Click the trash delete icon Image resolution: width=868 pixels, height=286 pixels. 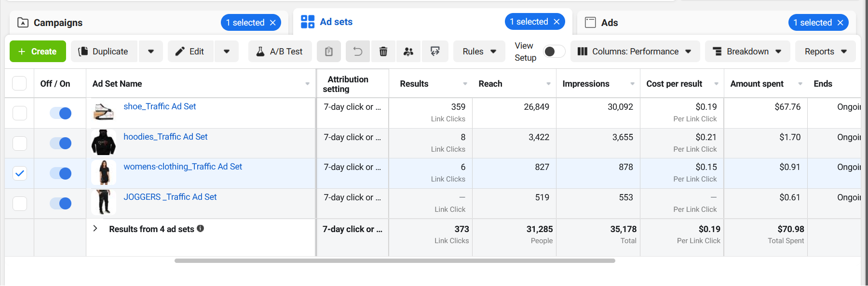click(383, 52)
